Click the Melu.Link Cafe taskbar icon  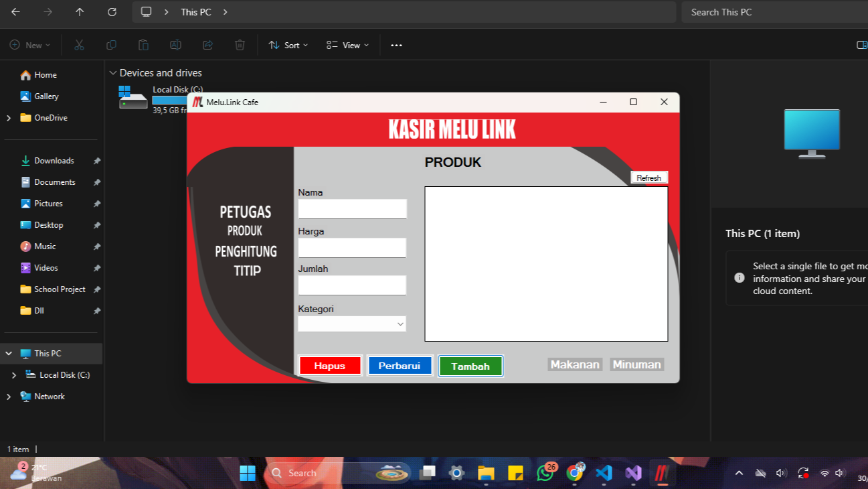point(662,472)
